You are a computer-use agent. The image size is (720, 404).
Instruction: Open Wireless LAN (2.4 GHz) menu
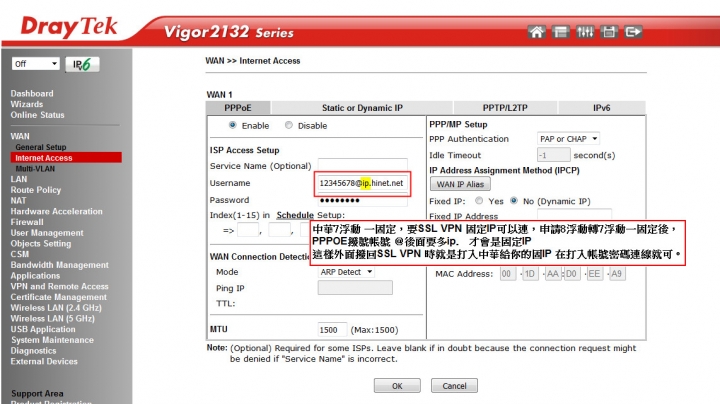[x=56, y=308]
